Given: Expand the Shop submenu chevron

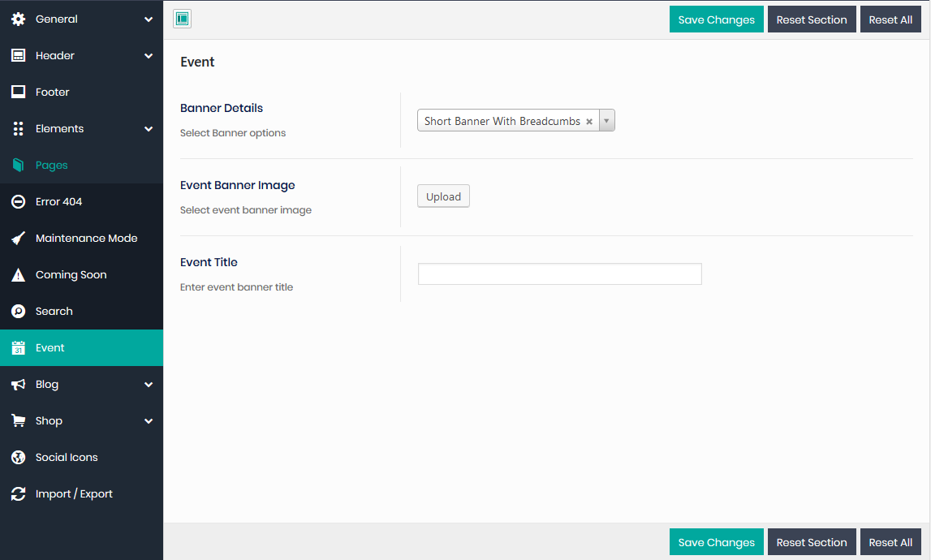Looking at the screenshot, I should coord(149,421).
